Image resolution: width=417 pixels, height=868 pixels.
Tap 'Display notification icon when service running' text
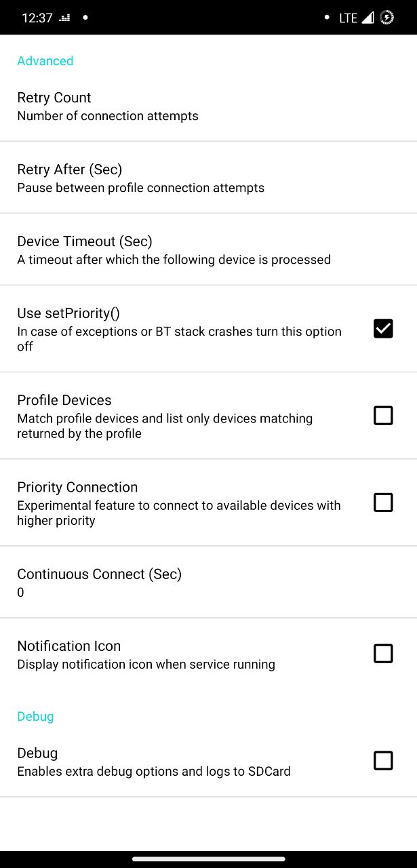(146, 665)
